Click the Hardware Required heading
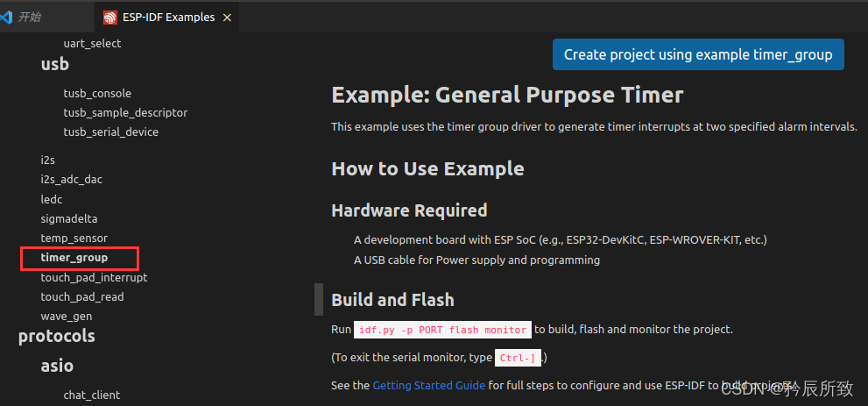This screenshot has width=868, height=406. click(x=410, y=210)
